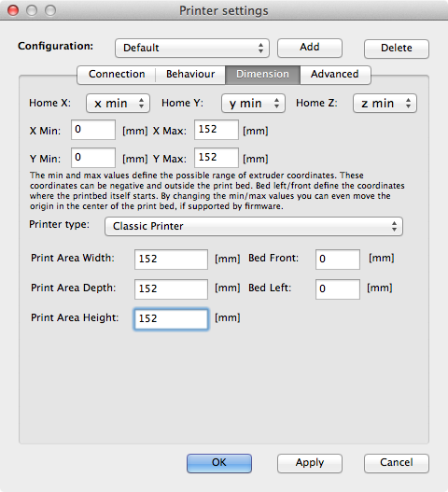This screenshot has width=448, height=492.
Task: Click the Y Max input field
Action: point(217,158)
